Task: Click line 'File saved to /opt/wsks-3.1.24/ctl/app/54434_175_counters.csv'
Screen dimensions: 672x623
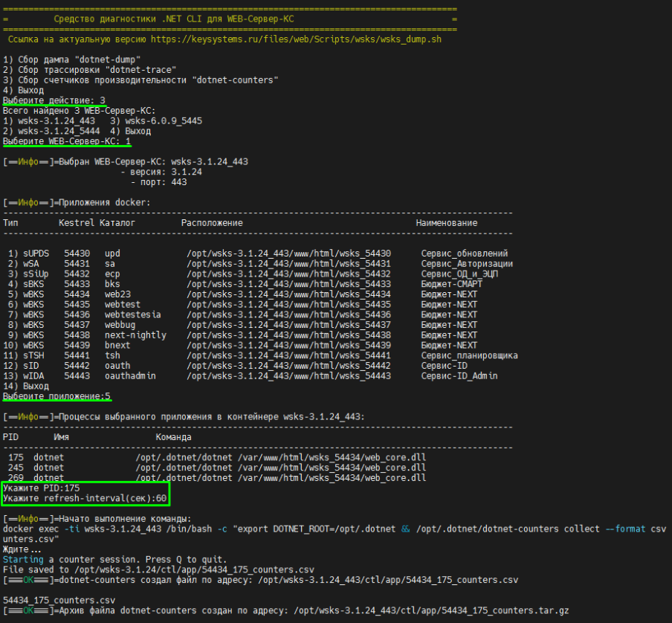Action: (158, 570)
